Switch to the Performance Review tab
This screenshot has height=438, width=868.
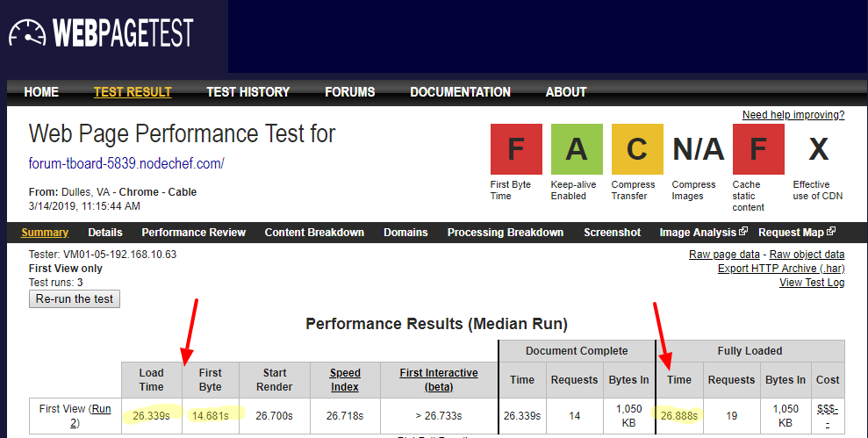[194, 233]
